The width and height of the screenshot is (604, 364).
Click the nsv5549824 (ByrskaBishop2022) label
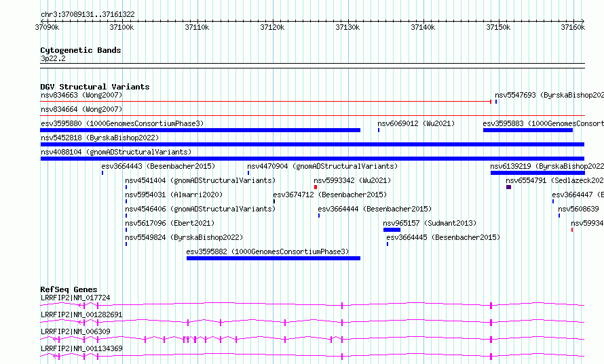tap(184, 237)
